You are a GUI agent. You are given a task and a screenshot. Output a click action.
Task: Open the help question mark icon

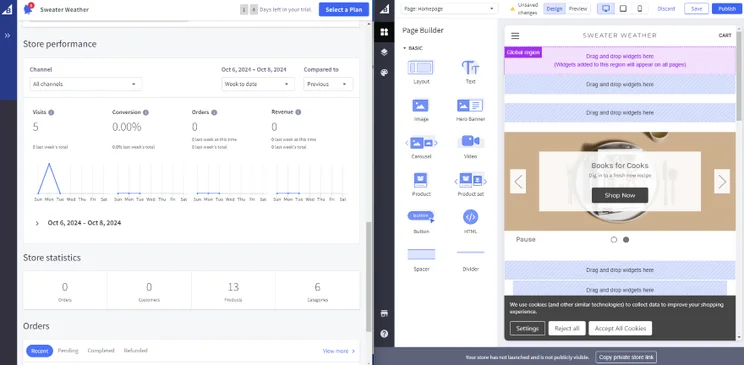[x=384, y=334]
